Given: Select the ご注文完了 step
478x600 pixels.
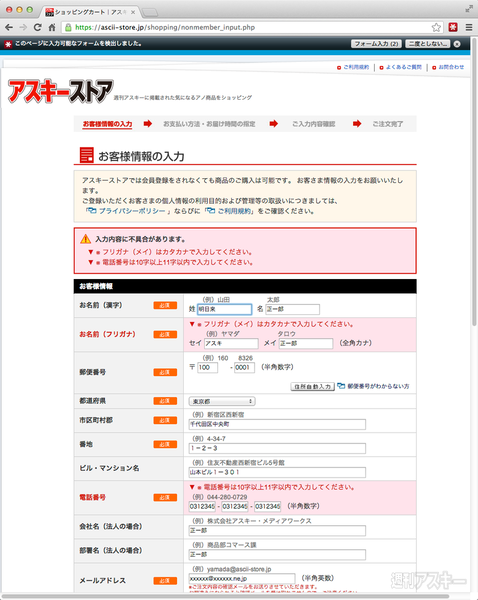Looking at the screenshot, I should (388, 124).
